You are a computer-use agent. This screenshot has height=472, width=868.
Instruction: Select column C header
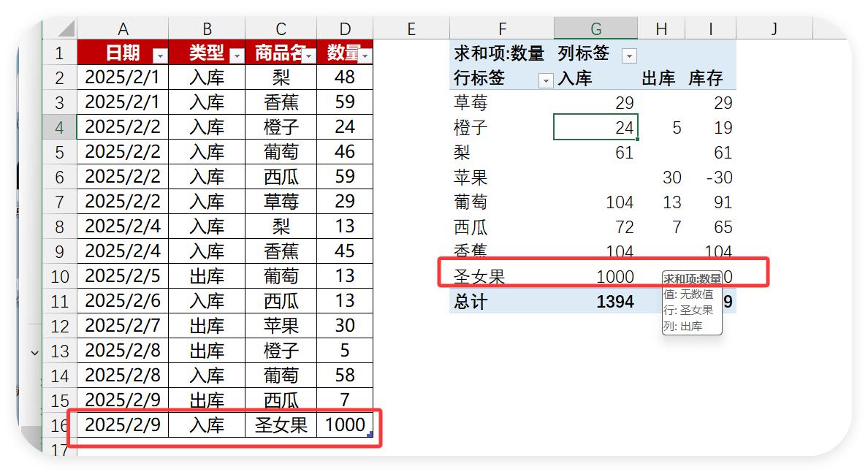(x=281, y=28)
